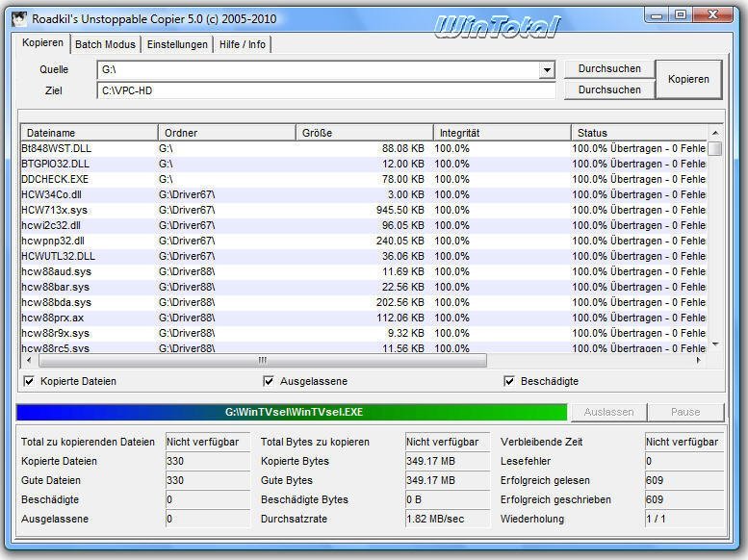
Task: Click the Ziel path input field
Action: click(325, 90)
